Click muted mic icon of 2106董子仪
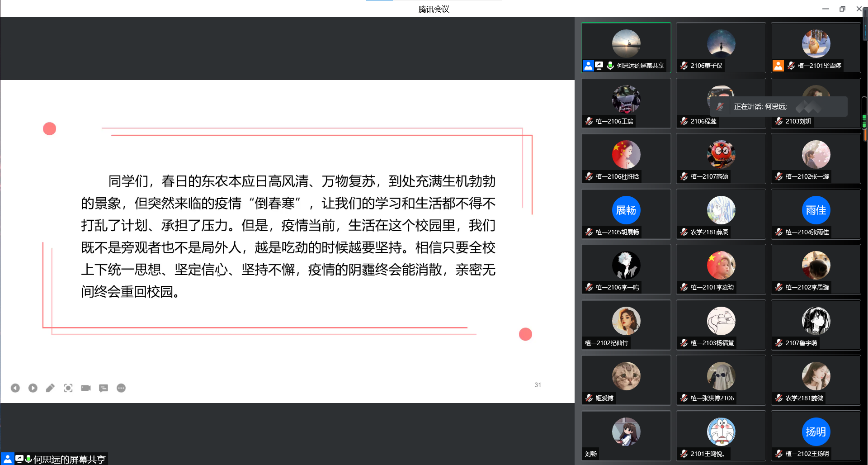This screenshot has height=465, width=868. click(x=684, y=66)
